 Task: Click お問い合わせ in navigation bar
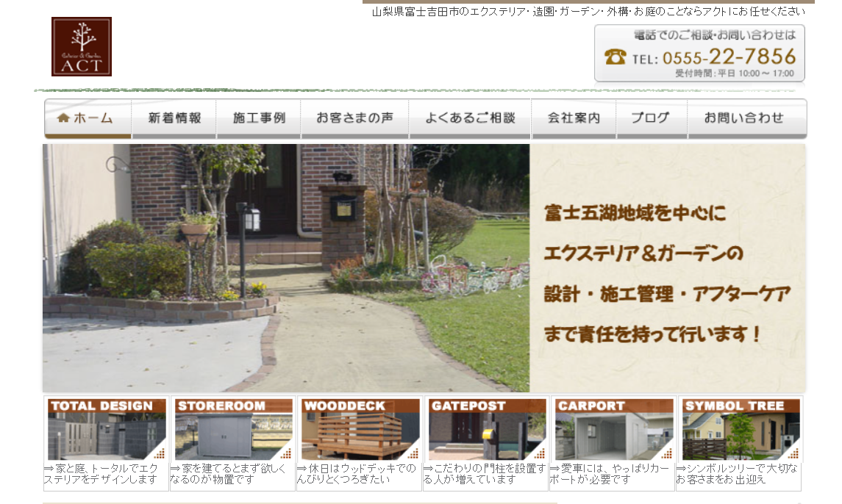(x=746, y=118)
